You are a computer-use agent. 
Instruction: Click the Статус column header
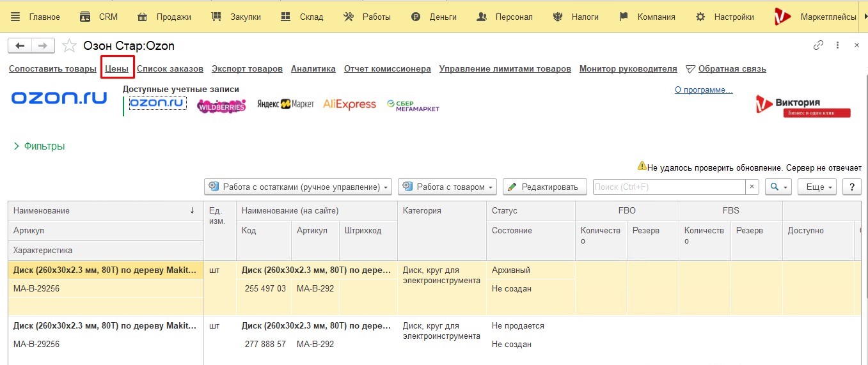click(x=531, y=211)
